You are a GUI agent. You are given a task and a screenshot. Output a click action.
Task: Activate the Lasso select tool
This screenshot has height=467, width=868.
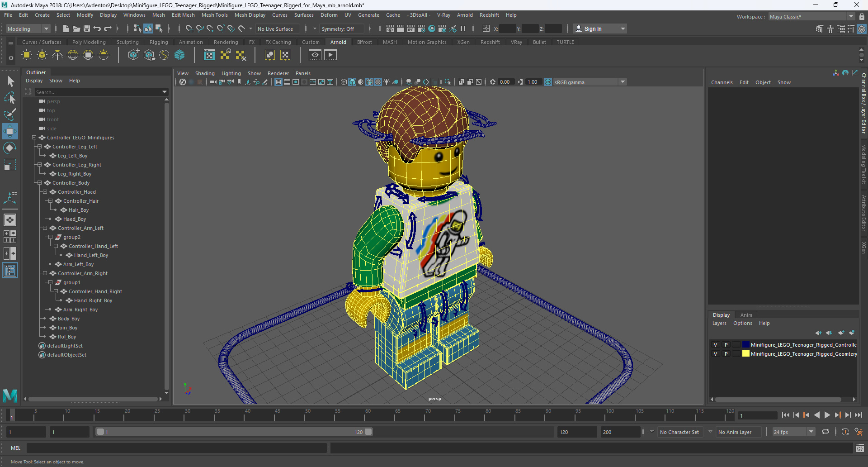pyautogui.click(x=10, y=98)
